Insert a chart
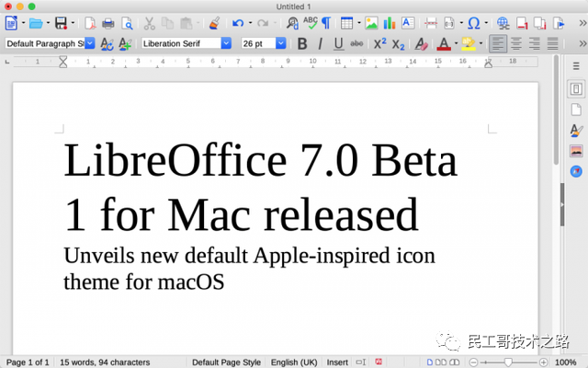 click(390, 23)
